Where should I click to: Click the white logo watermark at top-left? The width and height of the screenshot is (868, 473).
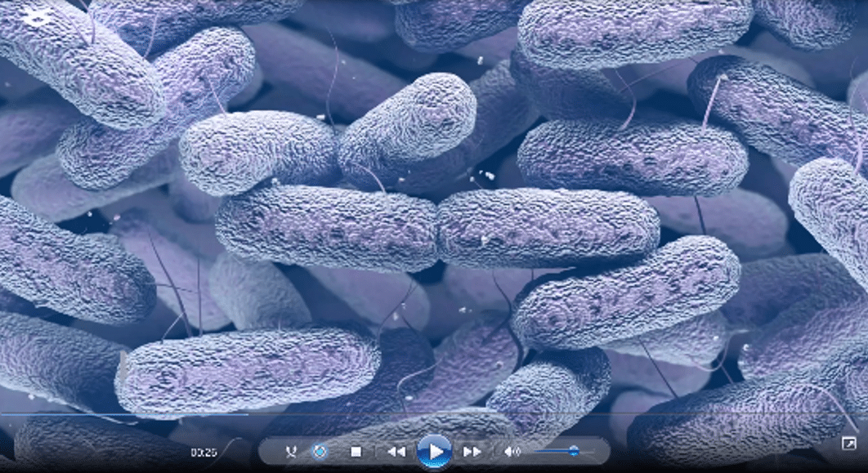(35, 16)
